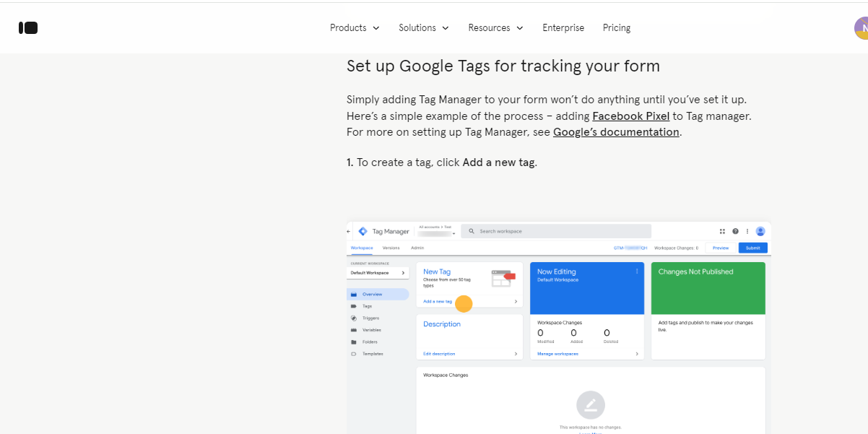Expand the Solutions menu
Viewport: 868px width, 434px height.
pyautogui.click(x=424, y=27)
